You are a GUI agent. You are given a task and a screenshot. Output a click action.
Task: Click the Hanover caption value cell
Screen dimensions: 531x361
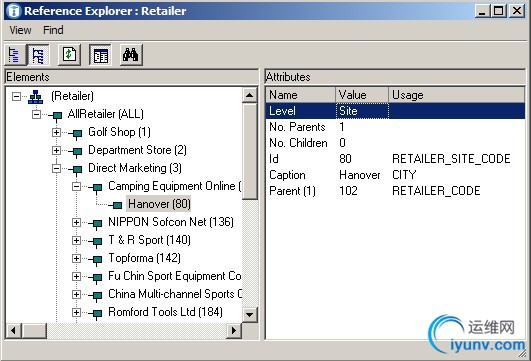(360, 175)
